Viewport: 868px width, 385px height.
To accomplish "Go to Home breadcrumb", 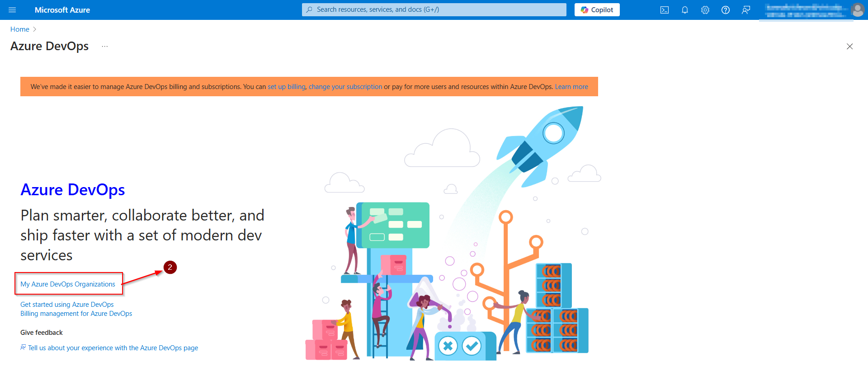I will click(20, 29).
